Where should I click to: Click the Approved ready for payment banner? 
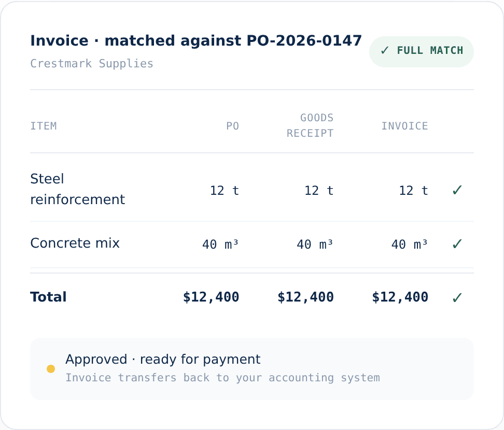point(252,369)
